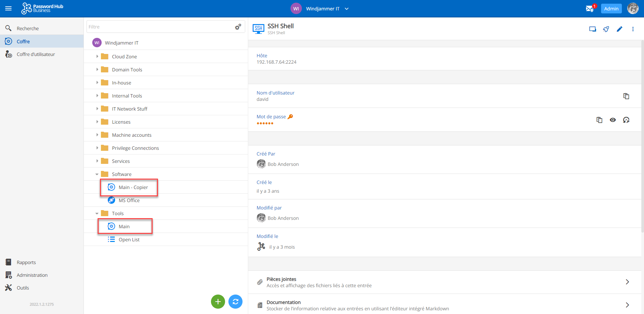Select the MS Office entry
The image size is (644, 314).
129,200
